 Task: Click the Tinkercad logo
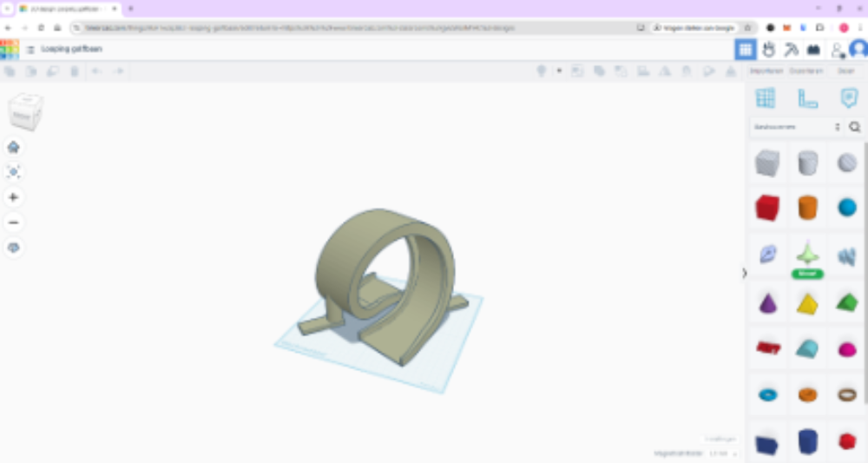click(10, 50)
